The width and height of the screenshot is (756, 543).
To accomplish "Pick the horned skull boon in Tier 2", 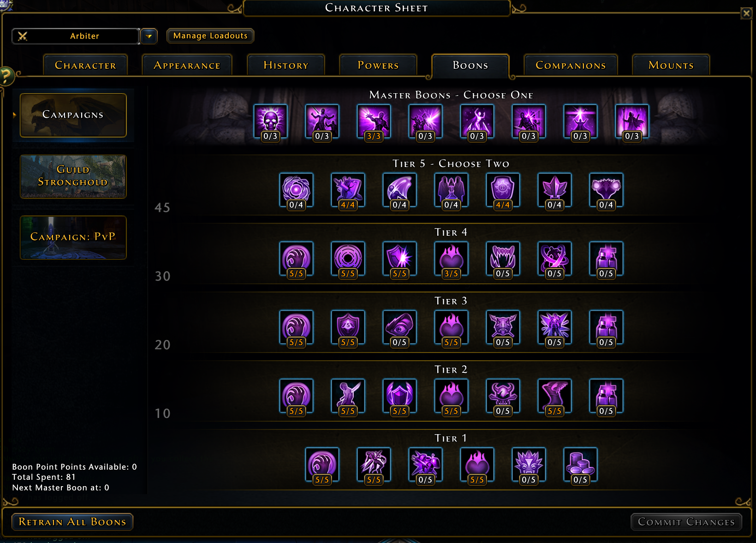I will pos(503,396).
